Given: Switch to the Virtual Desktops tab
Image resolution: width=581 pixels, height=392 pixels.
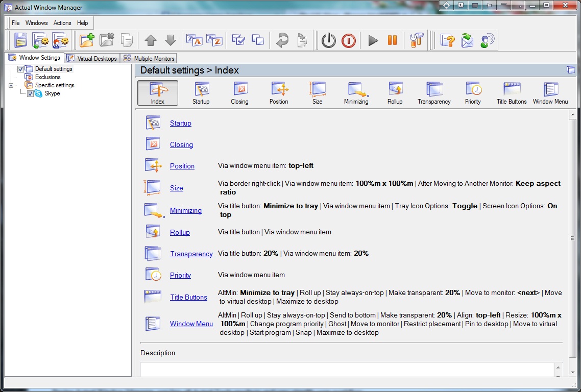Looking at the screenshot, I should tap(92, 58).
